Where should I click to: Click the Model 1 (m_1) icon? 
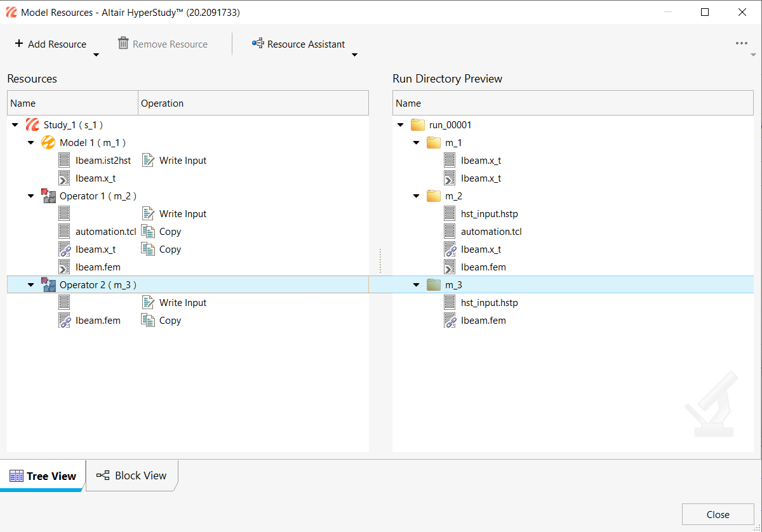(48, 143)
